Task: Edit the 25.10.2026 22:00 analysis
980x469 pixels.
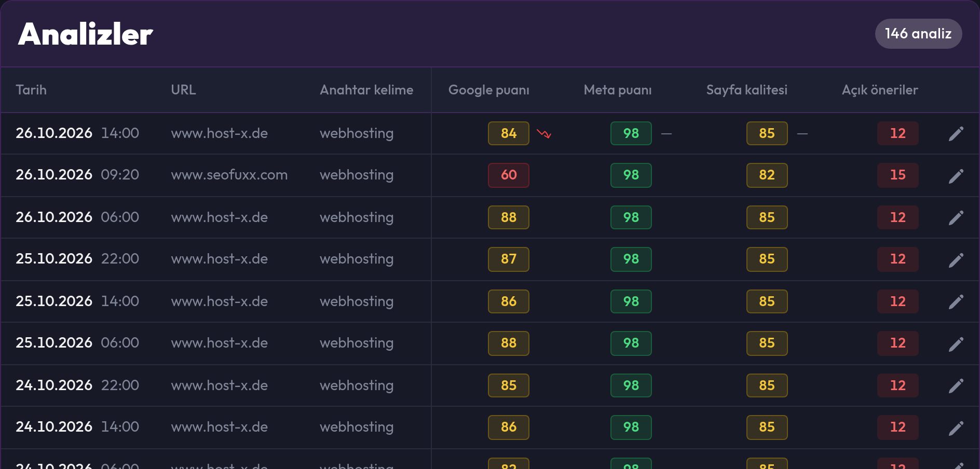Action: pyautogui.click(x=956, y=260)
